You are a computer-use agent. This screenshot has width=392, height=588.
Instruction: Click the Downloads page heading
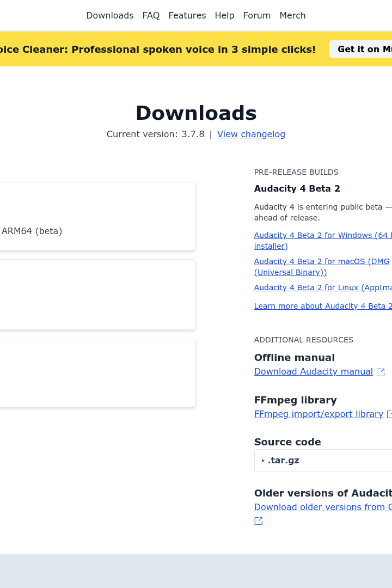pyautogui.click(x=196, y=113)
